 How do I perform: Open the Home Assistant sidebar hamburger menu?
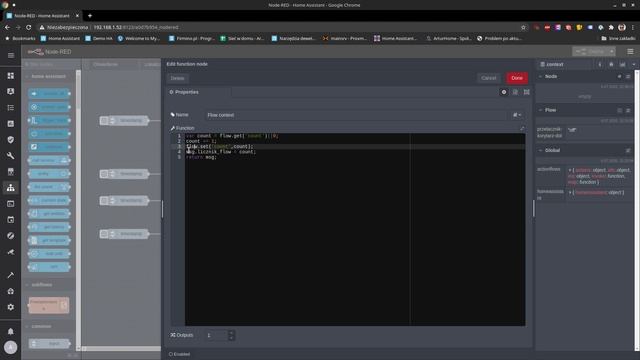pos(11,55)
